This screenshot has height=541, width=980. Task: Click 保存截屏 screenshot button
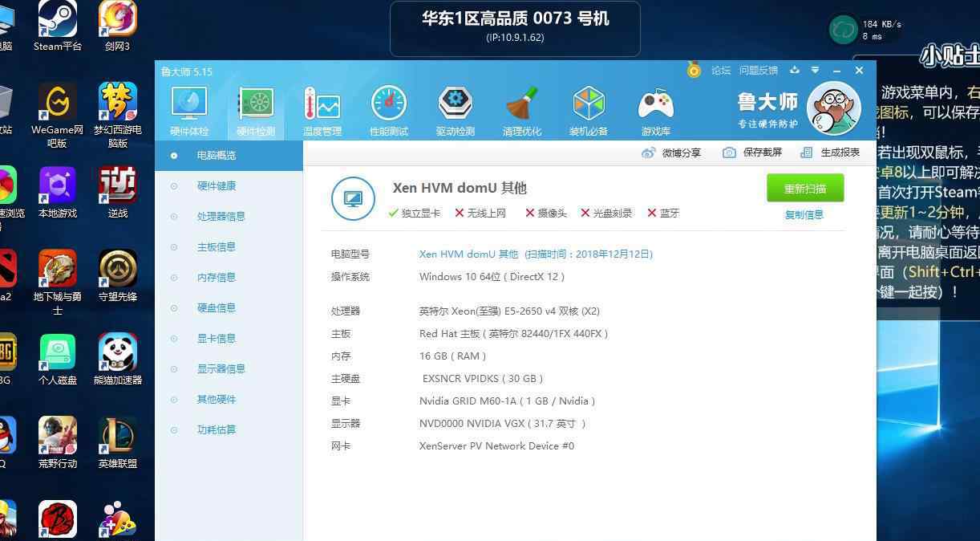[x=753, y=153]
